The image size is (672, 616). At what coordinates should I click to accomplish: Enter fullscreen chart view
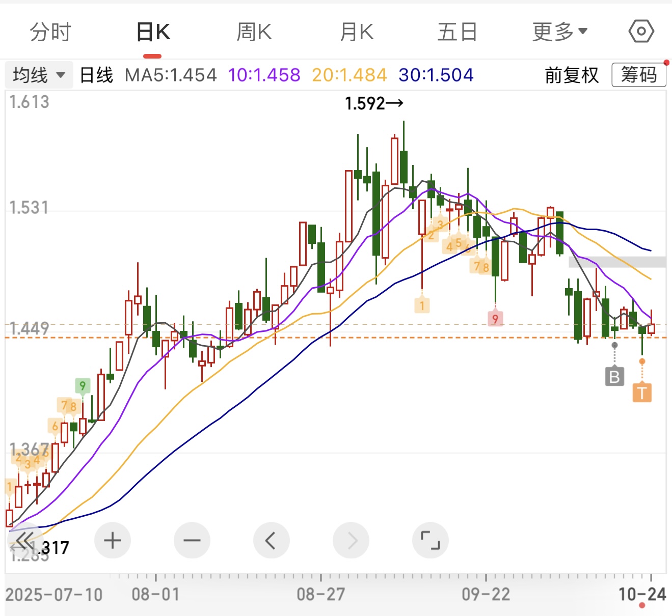point(430,540)
